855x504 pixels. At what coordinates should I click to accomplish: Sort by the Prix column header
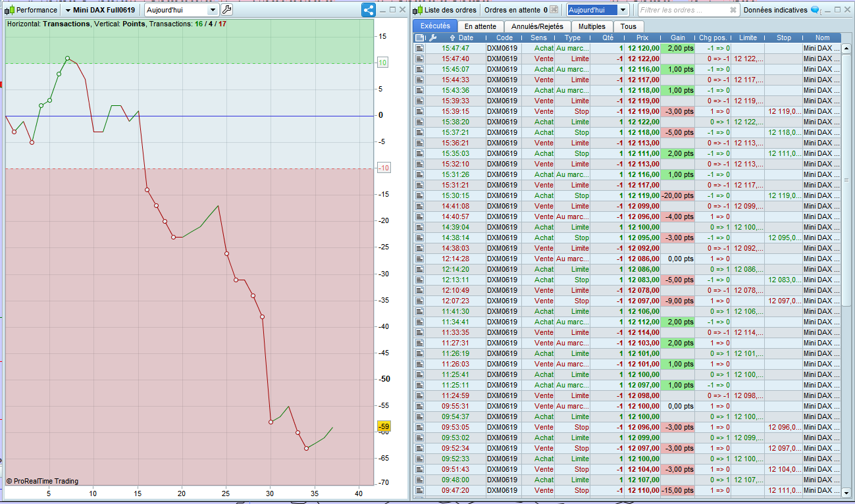click(642, 38)
